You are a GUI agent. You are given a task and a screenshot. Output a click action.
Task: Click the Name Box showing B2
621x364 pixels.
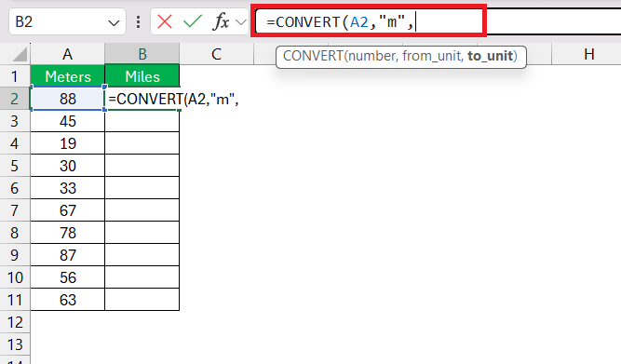click(x=67, y=21)
